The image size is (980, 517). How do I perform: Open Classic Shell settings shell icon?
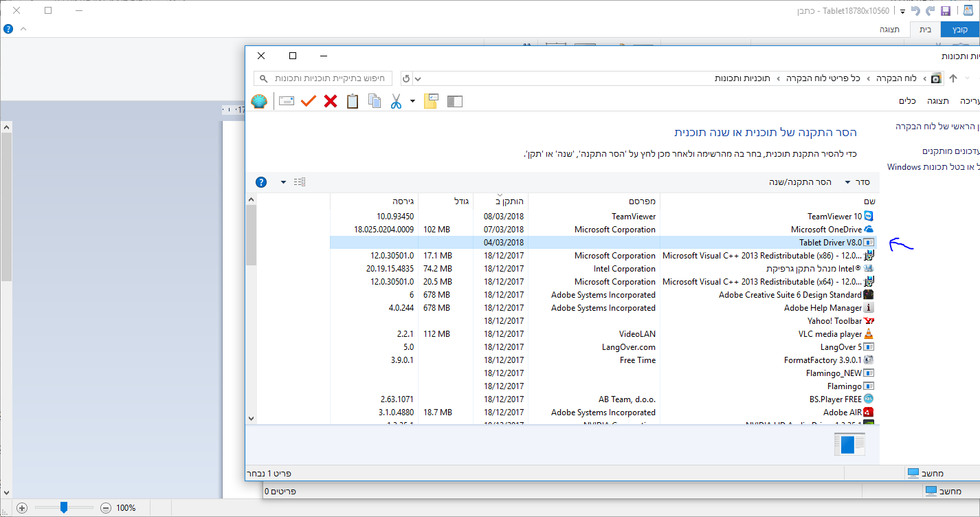click(259, 101)
